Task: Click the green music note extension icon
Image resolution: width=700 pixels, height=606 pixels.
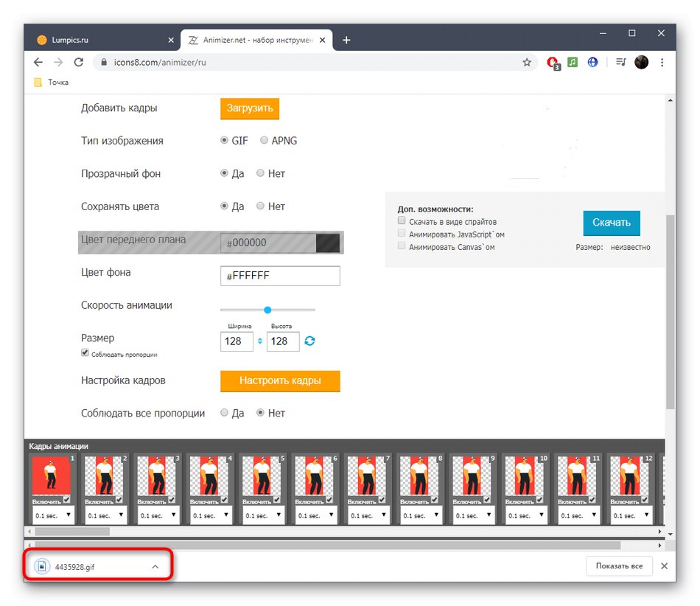Action: [x=573, y=63]
